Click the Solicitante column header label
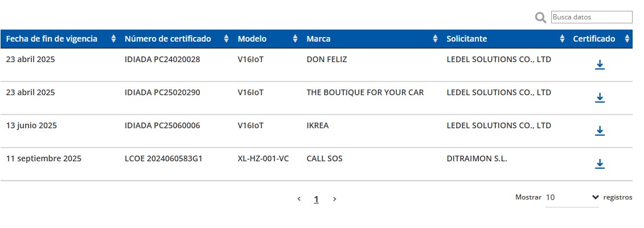This screenshot has height=228, width=644. (x=466, y=39)
